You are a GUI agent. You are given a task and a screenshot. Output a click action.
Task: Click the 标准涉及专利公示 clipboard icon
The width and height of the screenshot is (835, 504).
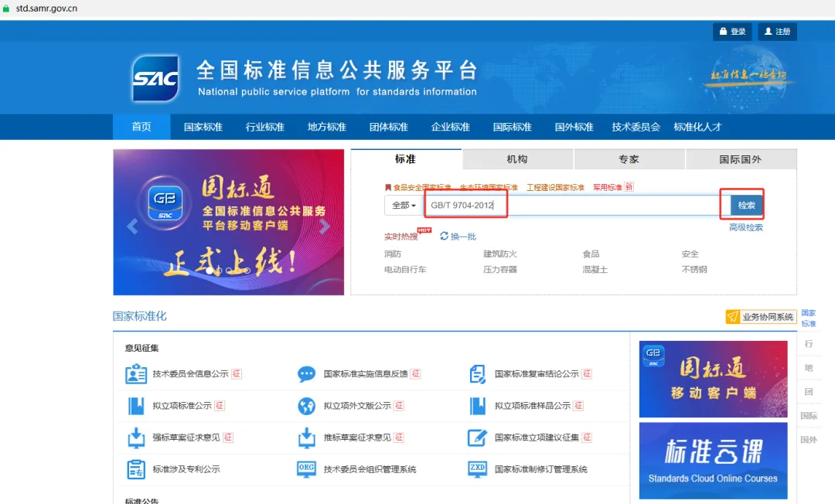point(136,469)
